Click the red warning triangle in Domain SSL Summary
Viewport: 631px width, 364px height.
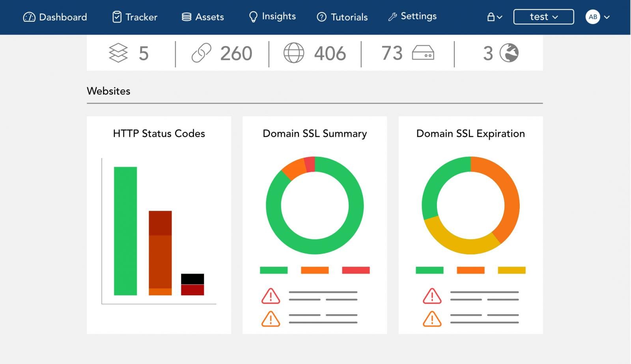pyautogui.click(x=271, y=297)
